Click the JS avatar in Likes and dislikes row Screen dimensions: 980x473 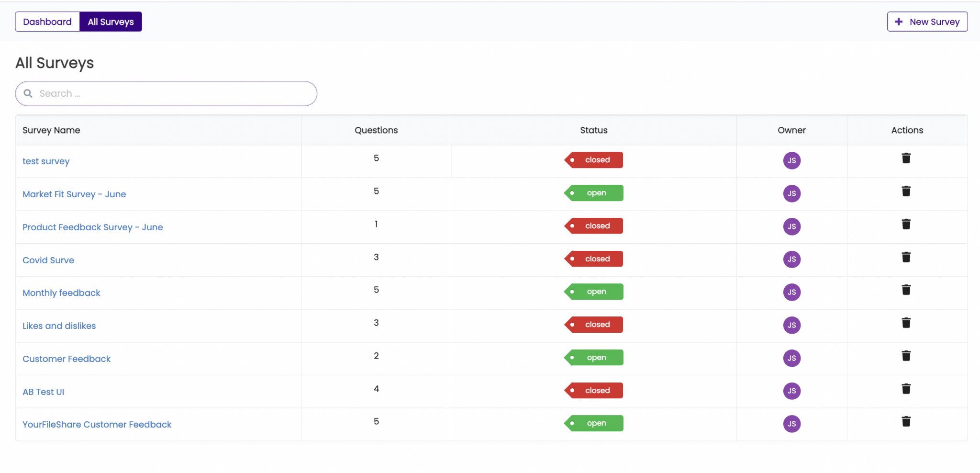click(x=791, y=325)
